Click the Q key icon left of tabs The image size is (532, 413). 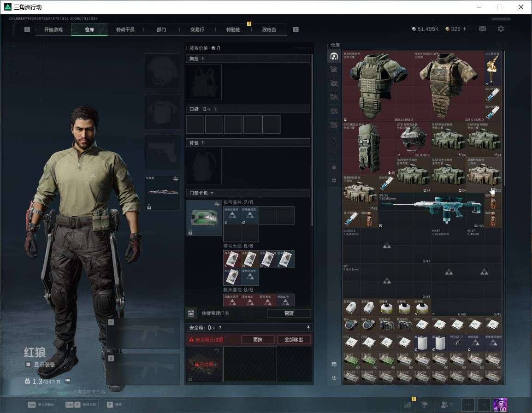[27, 29]
